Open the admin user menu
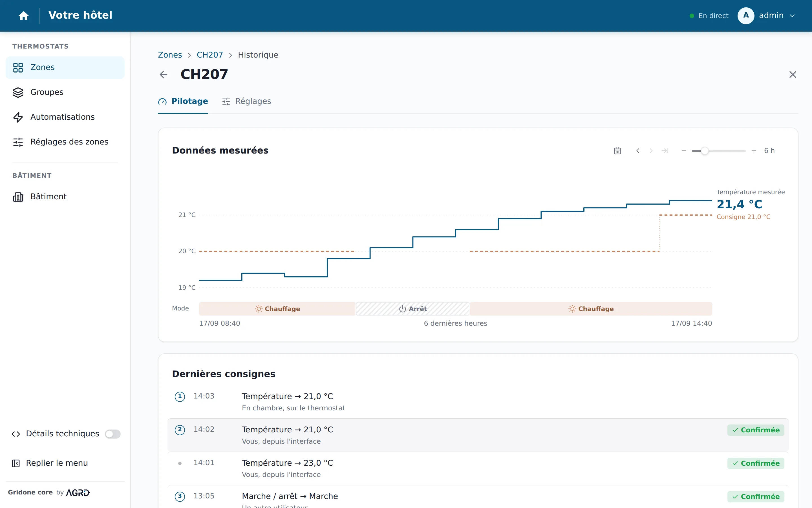Viewport: 812px width, 508px height. tap(766, 16)
